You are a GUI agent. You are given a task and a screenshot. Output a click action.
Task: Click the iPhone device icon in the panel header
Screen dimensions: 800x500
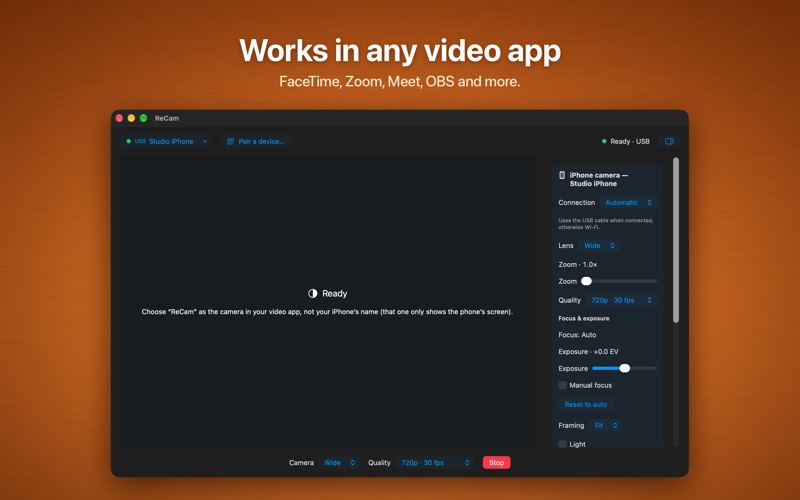pos(562,175)
